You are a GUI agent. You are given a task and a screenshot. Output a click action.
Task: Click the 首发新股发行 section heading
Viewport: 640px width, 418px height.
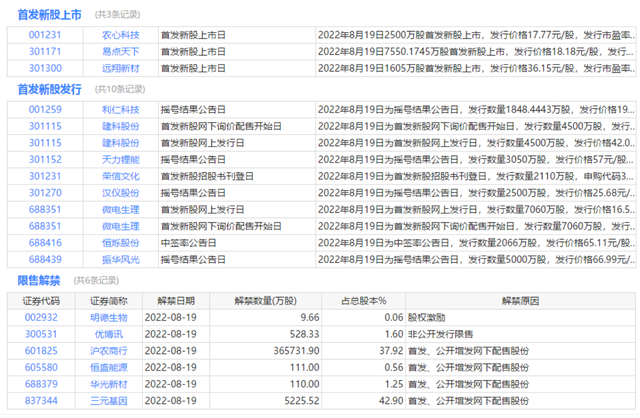(x=49, y=89)
